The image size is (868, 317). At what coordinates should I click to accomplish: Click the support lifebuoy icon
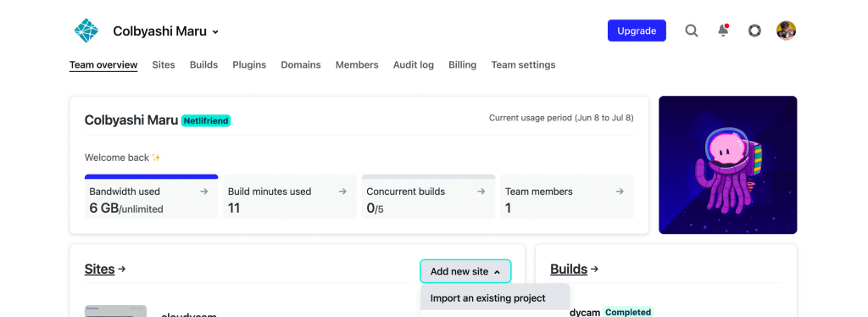pyautogui.click(x=754, y=31)
